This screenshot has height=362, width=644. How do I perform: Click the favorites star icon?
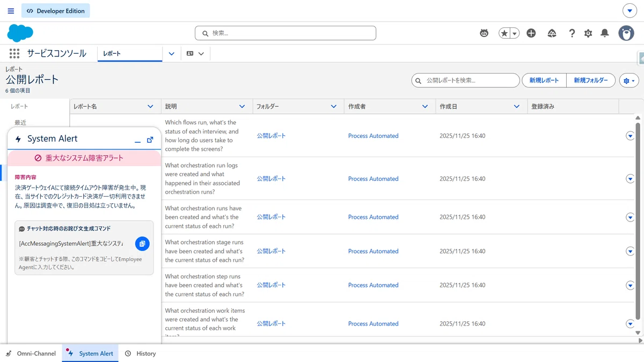click(x=504, y=33)
